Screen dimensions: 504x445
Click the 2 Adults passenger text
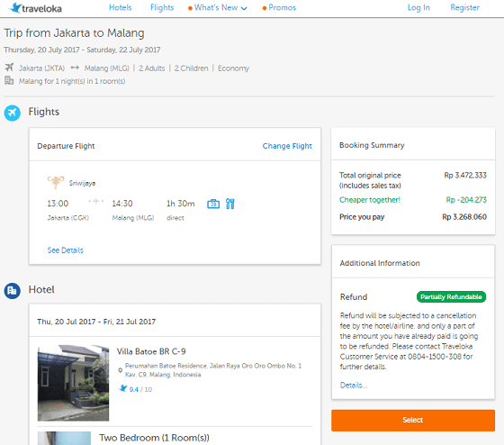pos(152,68)
